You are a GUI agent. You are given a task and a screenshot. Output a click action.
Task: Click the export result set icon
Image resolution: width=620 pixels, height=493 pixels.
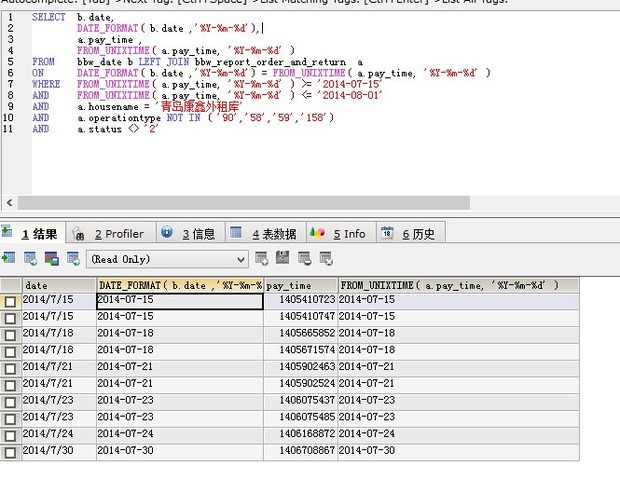pos(8,259)
